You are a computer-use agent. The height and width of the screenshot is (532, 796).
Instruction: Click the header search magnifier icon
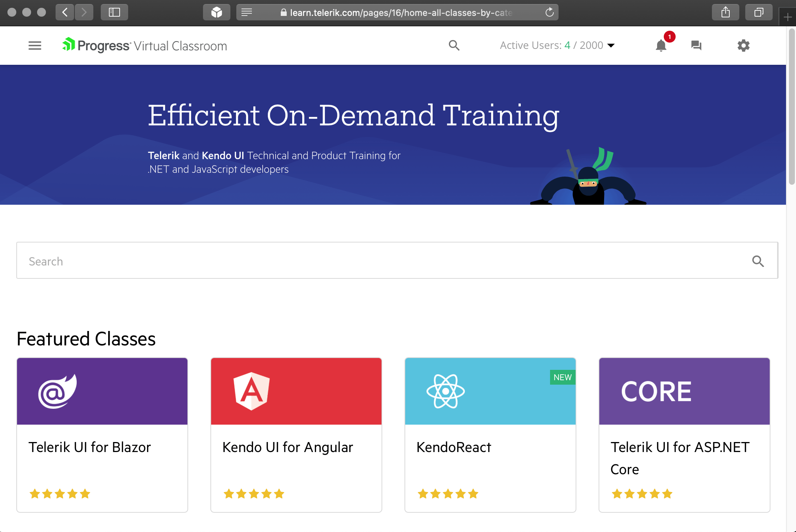click(x=454, y=46)
